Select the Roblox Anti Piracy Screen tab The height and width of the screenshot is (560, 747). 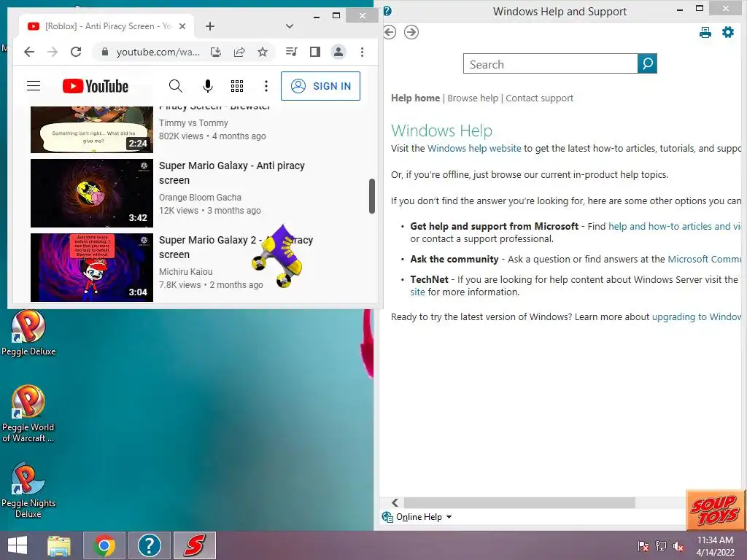click(x=106, y=26)
